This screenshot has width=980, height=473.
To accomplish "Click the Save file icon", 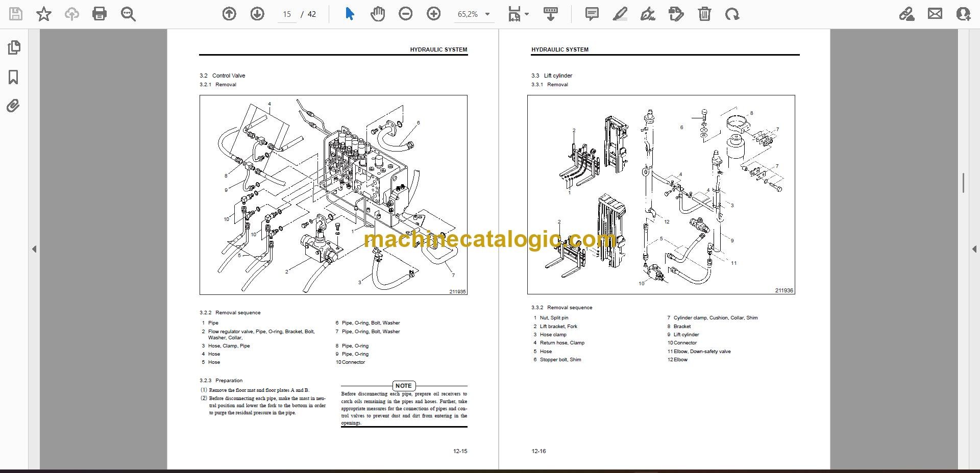I will [16, 14].
